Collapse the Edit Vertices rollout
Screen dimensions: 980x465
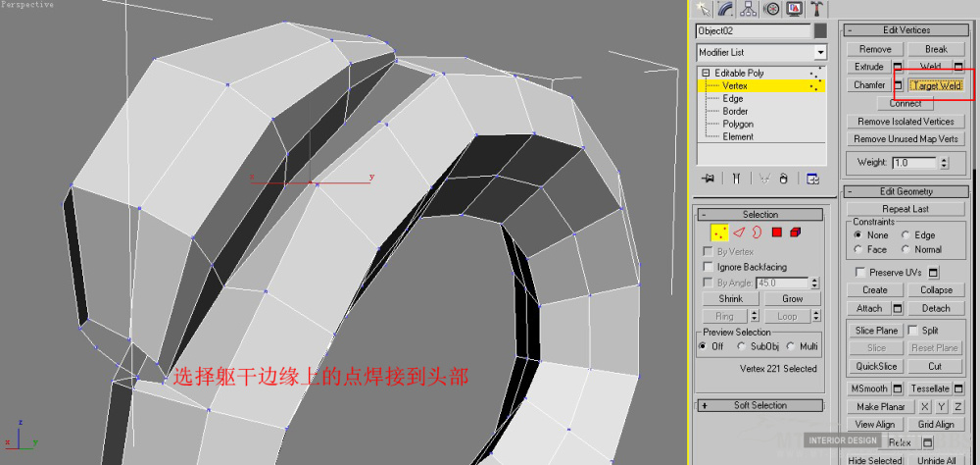[x=850, y=30]
